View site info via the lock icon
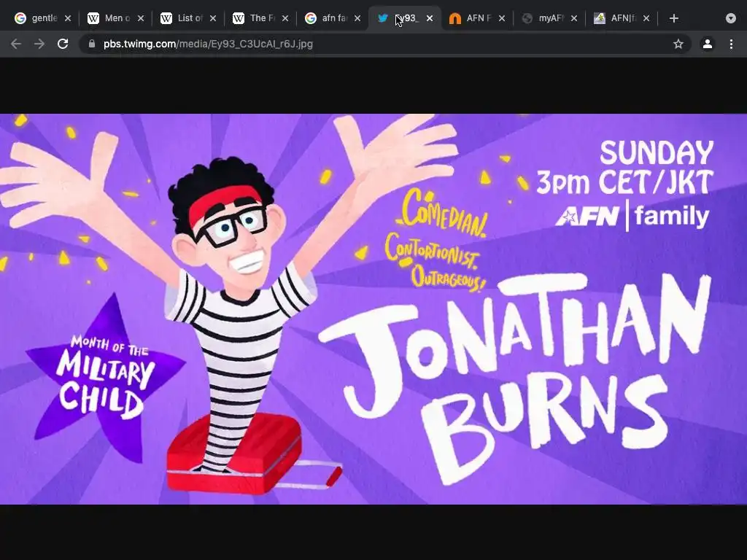Viewport: 747px width, 560px height. pyautogui.click(x=92, y=44)
